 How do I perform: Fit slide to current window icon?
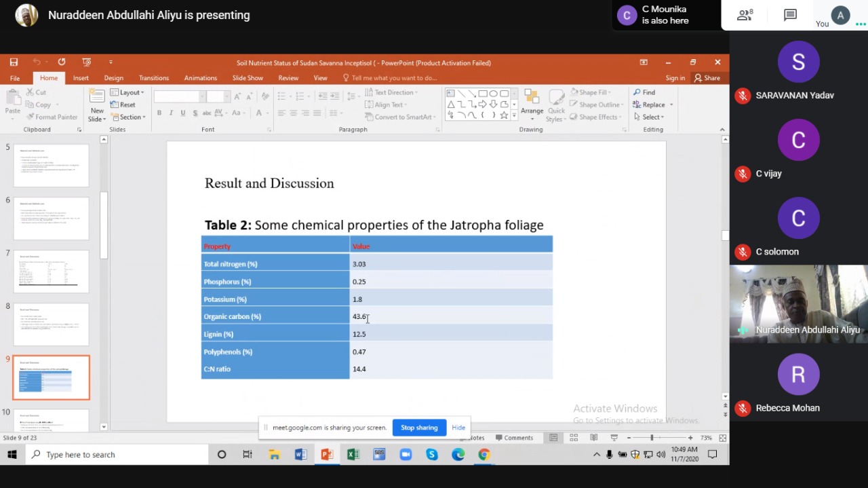pos(723,438)
